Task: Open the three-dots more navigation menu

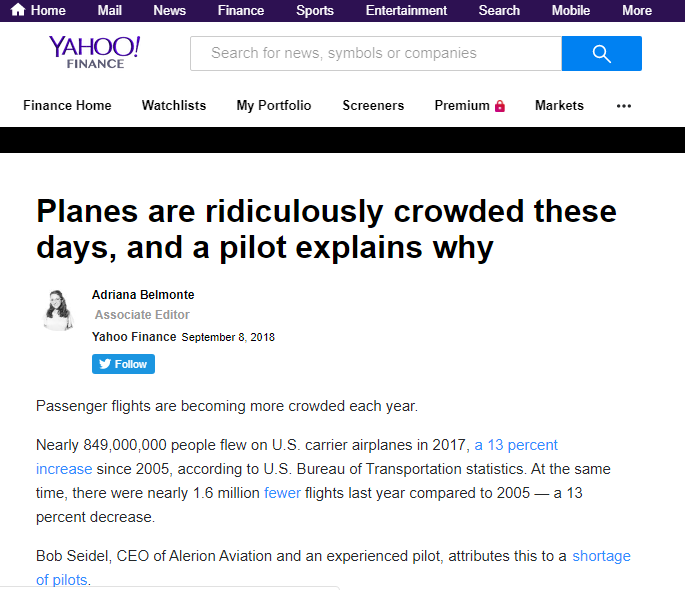Action: pyautogui.click(x=623, y=106)
